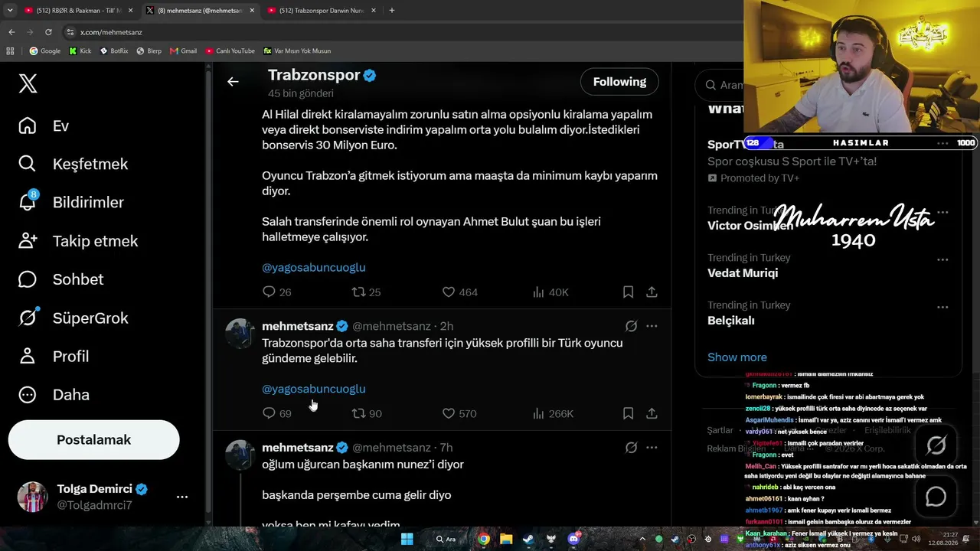This screenshot has width=980, height=551.
Task: Click the floating Grok button
Action: click(936, 445)
